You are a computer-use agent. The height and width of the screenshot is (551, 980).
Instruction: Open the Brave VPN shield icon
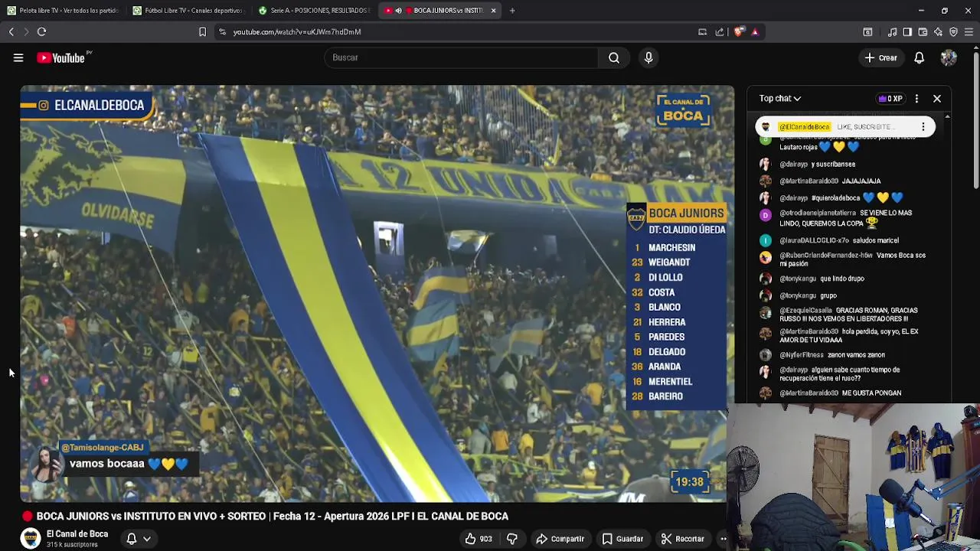pyautogui.click(x=953, y=31)
